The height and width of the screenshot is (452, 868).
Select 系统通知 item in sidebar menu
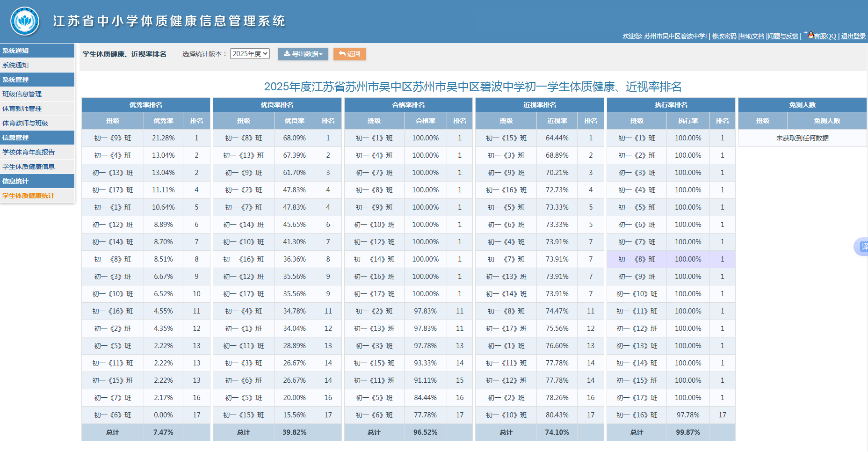tap(16, 65)
